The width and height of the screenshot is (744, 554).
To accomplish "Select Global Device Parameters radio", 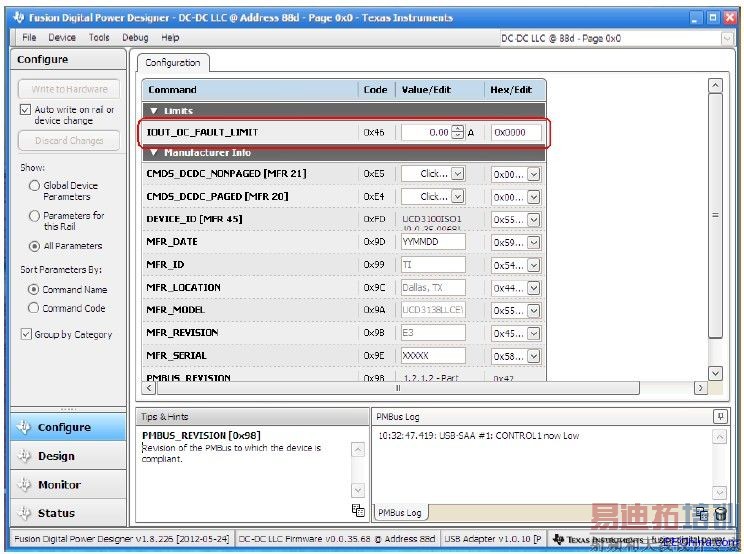I will (x=34, y=185).
